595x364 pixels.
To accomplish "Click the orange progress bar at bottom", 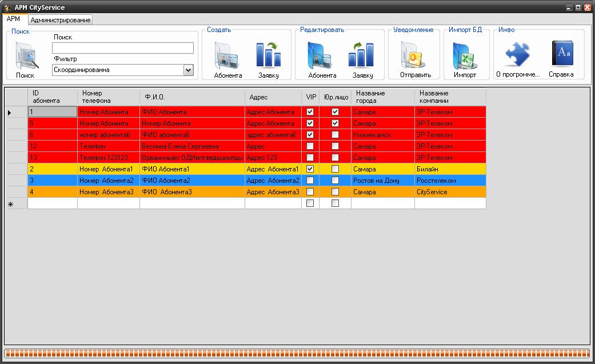I will [297, 354].
